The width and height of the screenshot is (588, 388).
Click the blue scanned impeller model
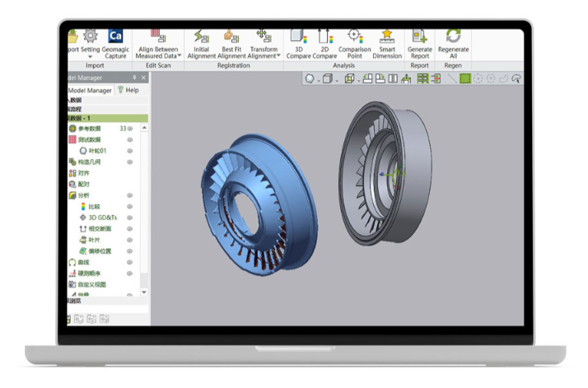[x=260, y=205]
